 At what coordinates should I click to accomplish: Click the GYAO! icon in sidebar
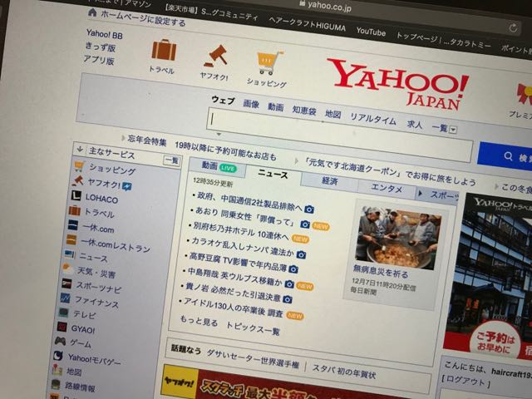point(62,327)
